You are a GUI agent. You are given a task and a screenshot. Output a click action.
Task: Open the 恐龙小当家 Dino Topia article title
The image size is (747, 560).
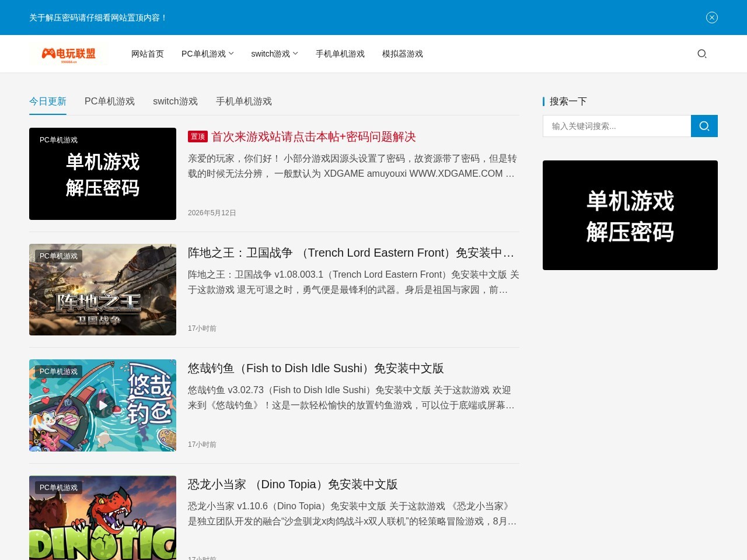[293, 484]
